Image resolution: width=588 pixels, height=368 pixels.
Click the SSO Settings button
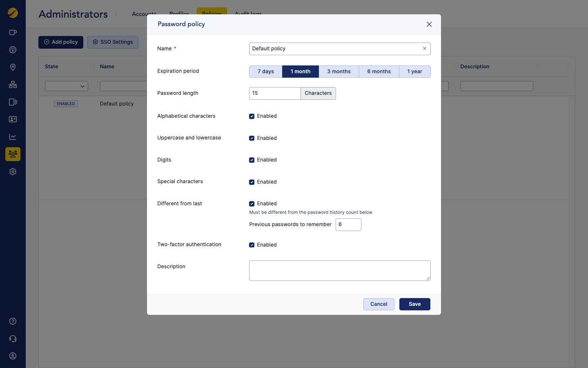pos(113,42)
